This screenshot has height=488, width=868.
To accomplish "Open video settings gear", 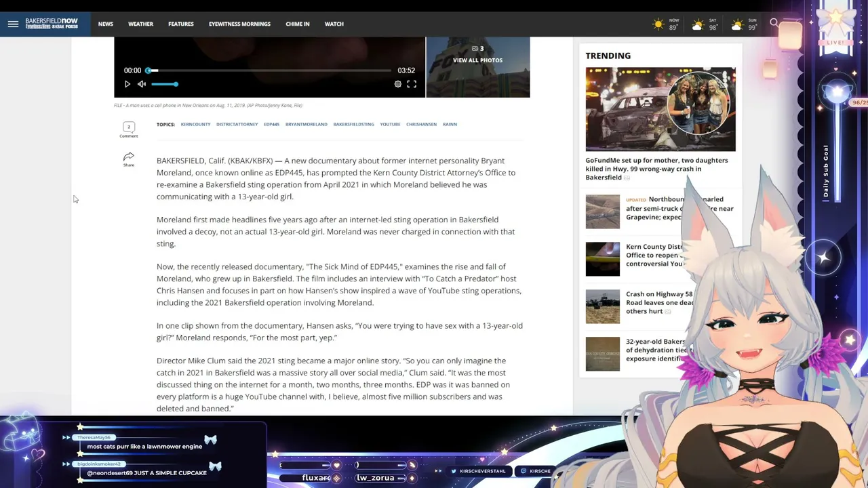I will [398, 84].
